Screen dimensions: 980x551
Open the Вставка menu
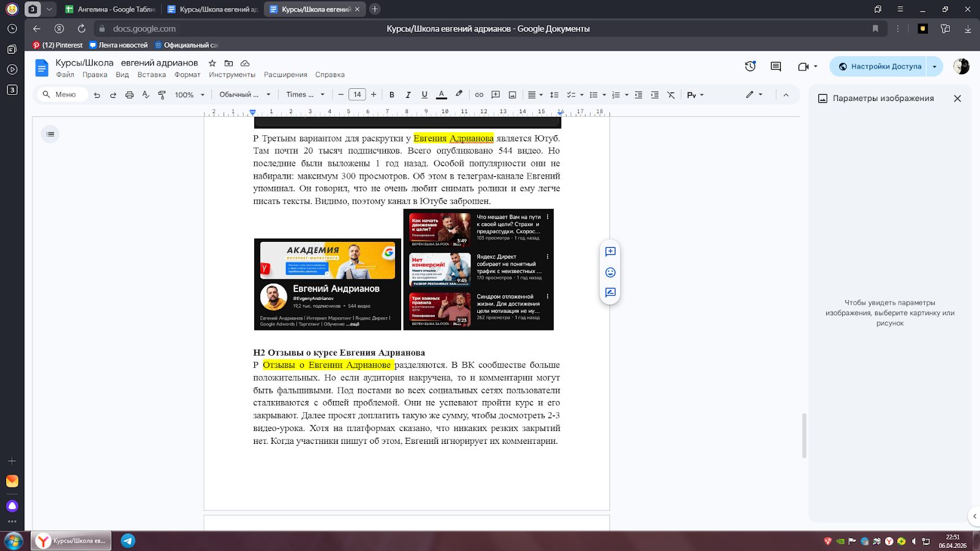point(151,75)
